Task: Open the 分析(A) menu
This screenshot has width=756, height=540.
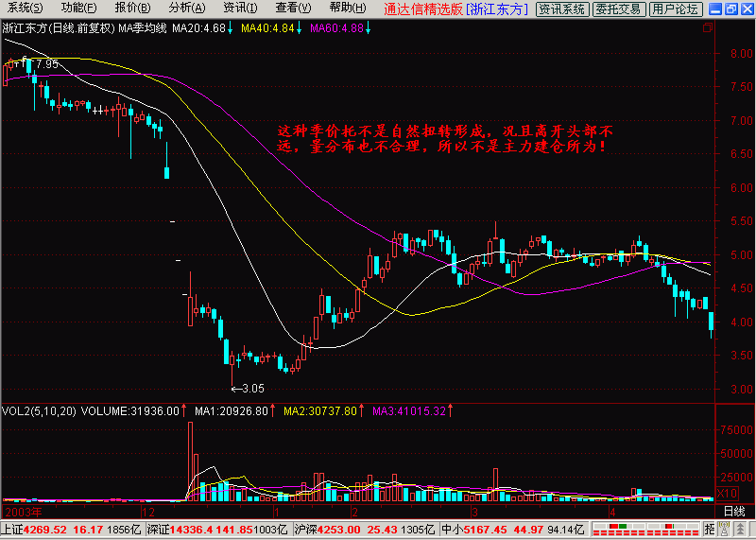Action: tap(185, 9)
